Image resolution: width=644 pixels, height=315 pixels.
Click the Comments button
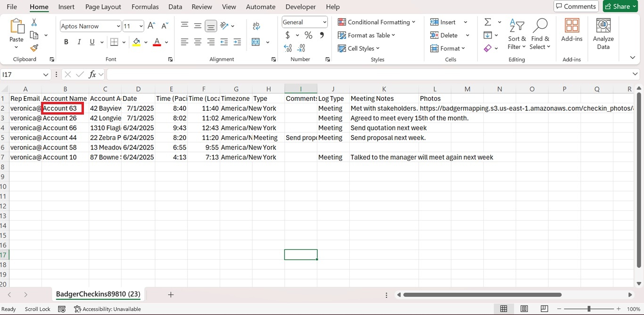pos(576,6)
